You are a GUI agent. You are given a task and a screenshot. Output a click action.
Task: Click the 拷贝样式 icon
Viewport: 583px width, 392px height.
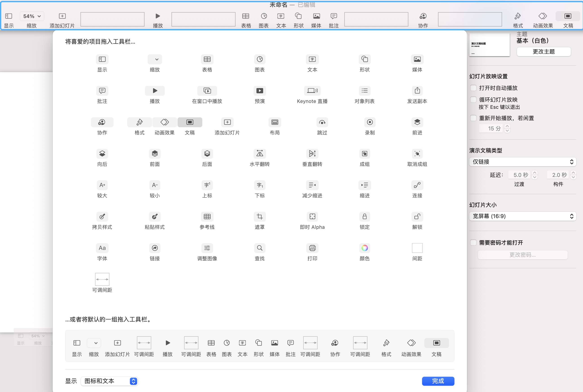[x=102, y=216]
